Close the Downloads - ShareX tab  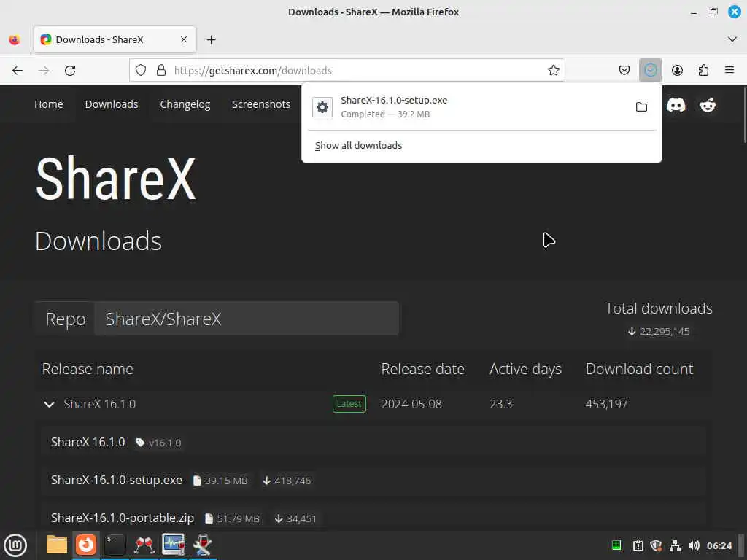[184, 39]
